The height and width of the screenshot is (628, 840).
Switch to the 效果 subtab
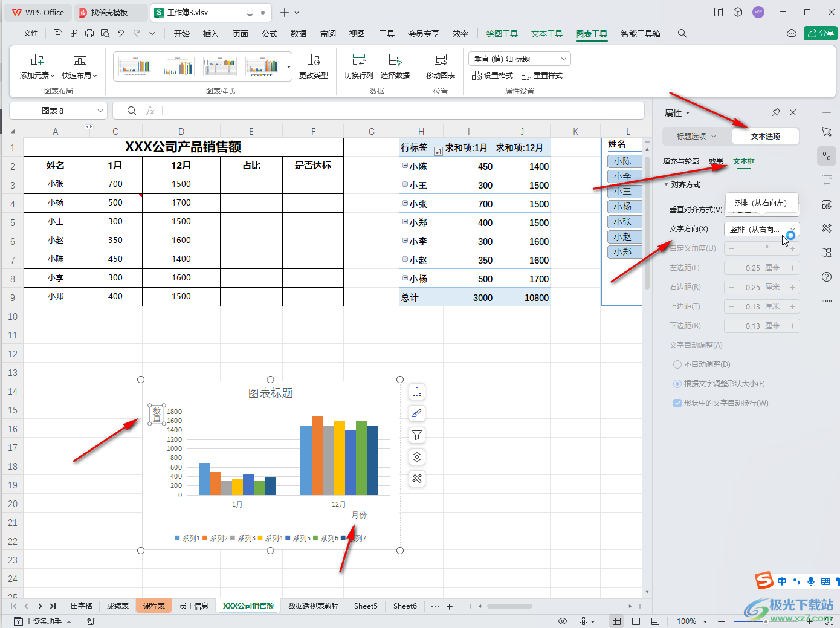coord(716,161)
